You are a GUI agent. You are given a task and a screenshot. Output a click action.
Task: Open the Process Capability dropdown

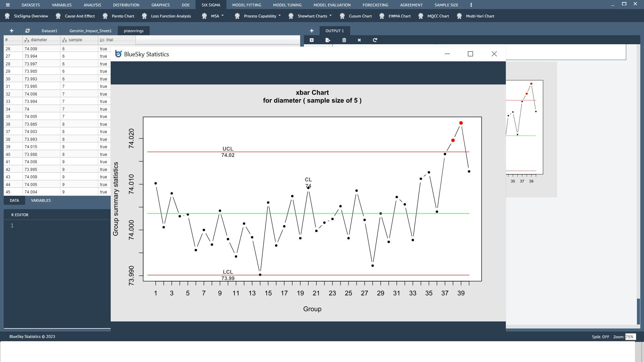[262, 16]
